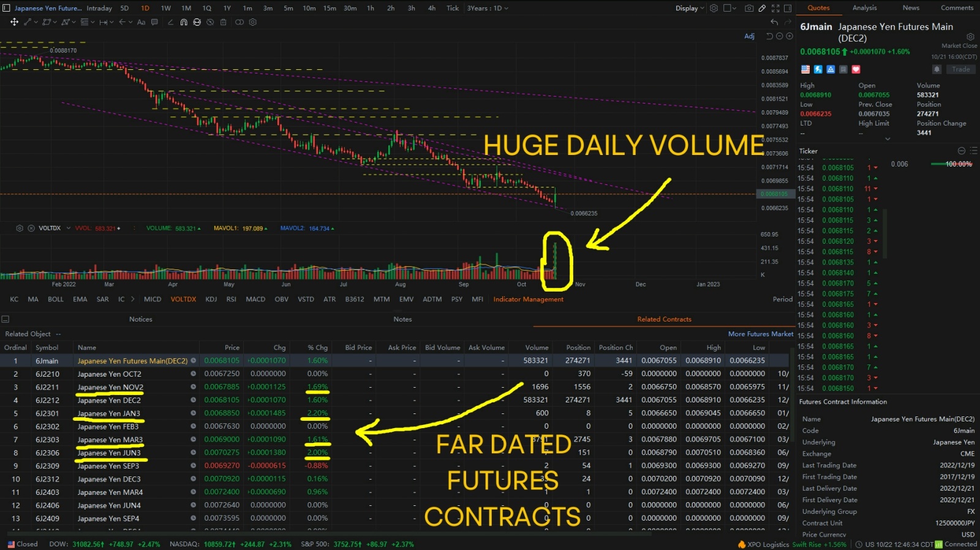Screen dimensions: 980x550
Task: Click the trash icon to delete drawings
Action: 223,22
